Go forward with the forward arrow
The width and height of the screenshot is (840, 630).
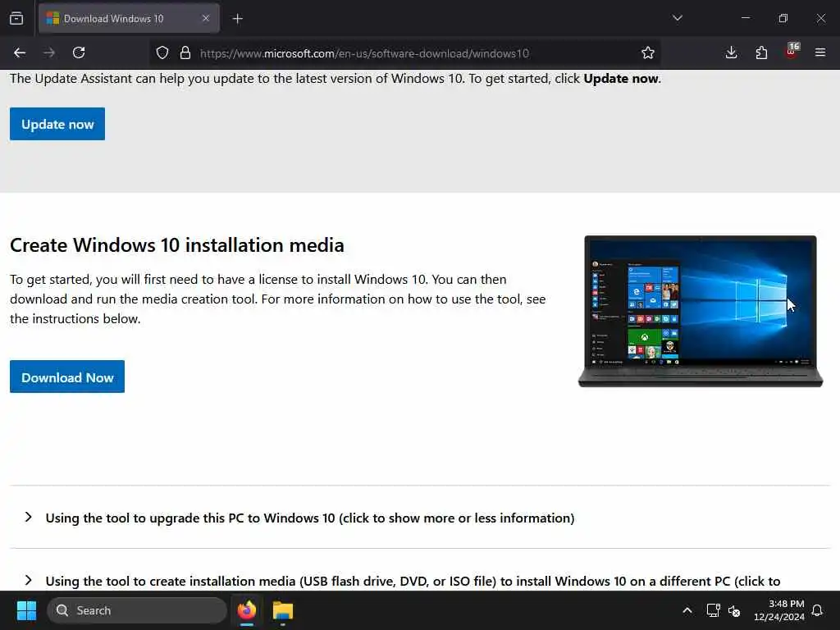pyautogui.click(x=49, y=52)
